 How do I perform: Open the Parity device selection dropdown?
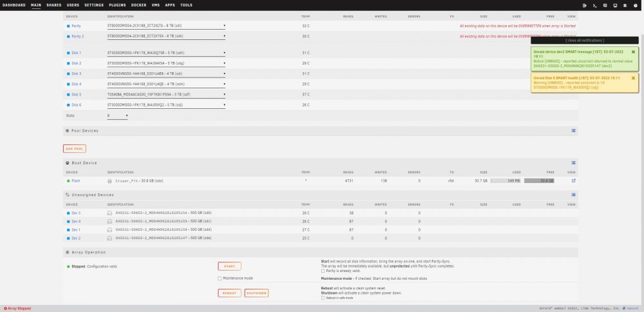(x=166, y=26)
